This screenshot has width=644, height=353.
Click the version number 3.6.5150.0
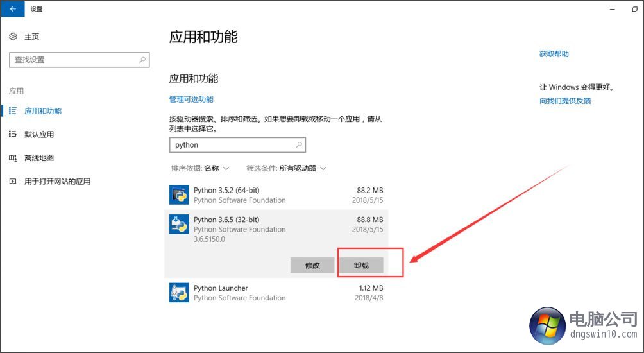coord(209,239)
